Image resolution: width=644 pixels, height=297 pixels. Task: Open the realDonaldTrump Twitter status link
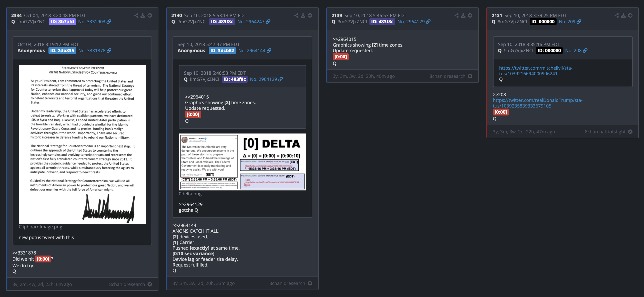537,103
